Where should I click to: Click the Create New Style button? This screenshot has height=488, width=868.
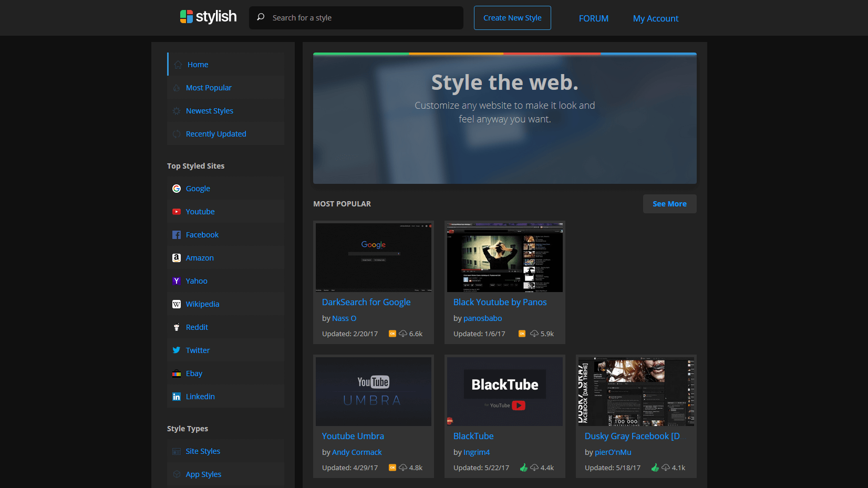512,18
